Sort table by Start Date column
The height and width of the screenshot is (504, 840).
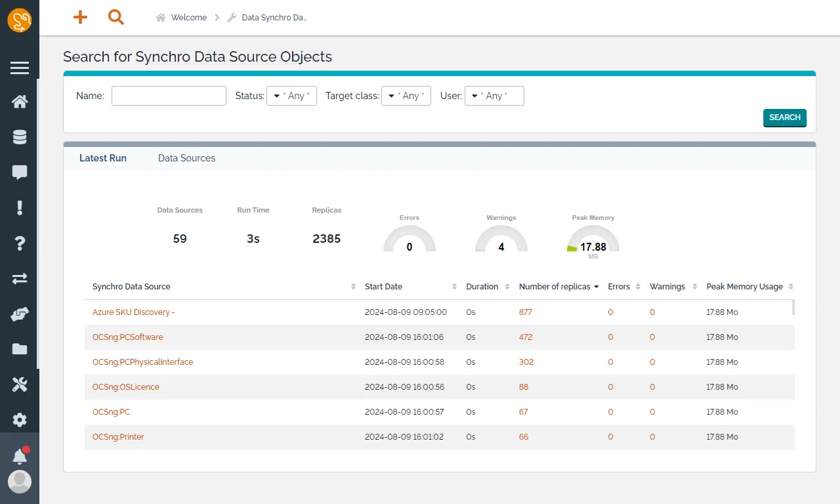click(384, 287)
